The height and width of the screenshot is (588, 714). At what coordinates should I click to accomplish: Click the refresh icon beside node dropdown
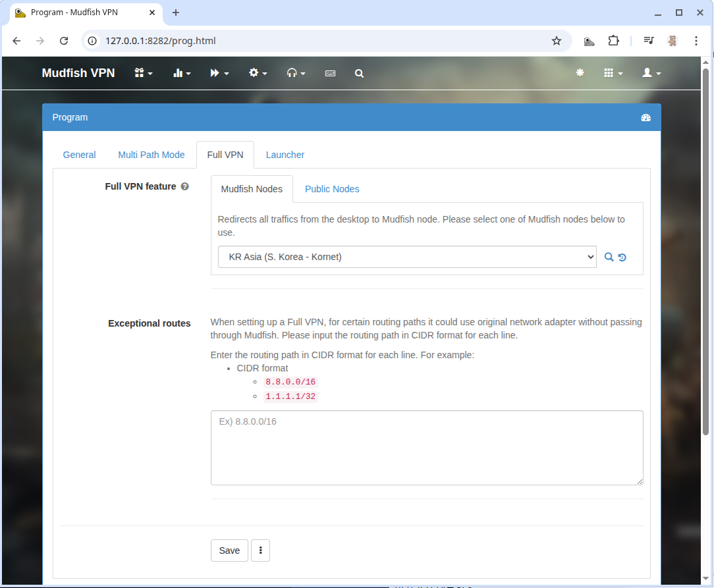point(622,257)
